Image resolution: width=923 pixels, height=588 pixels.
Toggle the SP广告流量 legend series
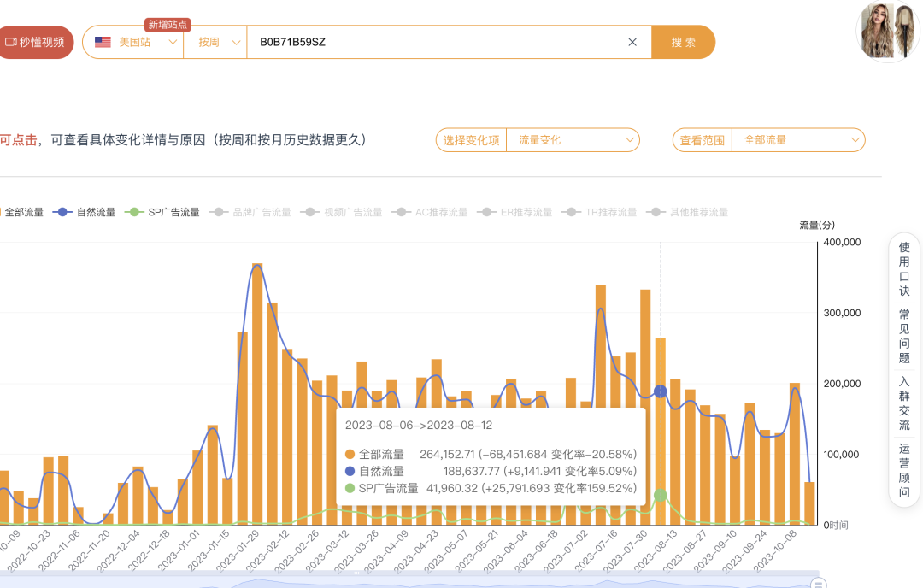tap(162, 213)
